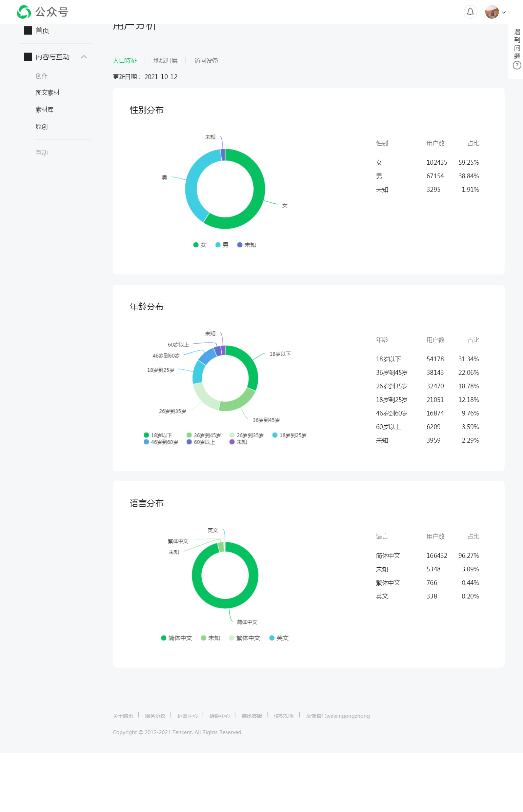Click the 60岁以上 legend color dot
Viewport: 523px width, 812px height.
189,442
